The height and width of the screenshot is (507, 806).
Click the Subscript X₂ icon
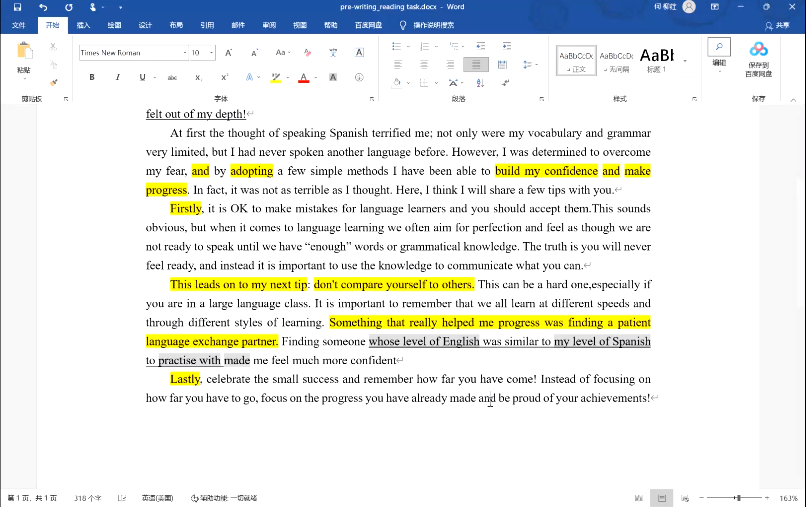pyautogui.click(x=198, y=77)
